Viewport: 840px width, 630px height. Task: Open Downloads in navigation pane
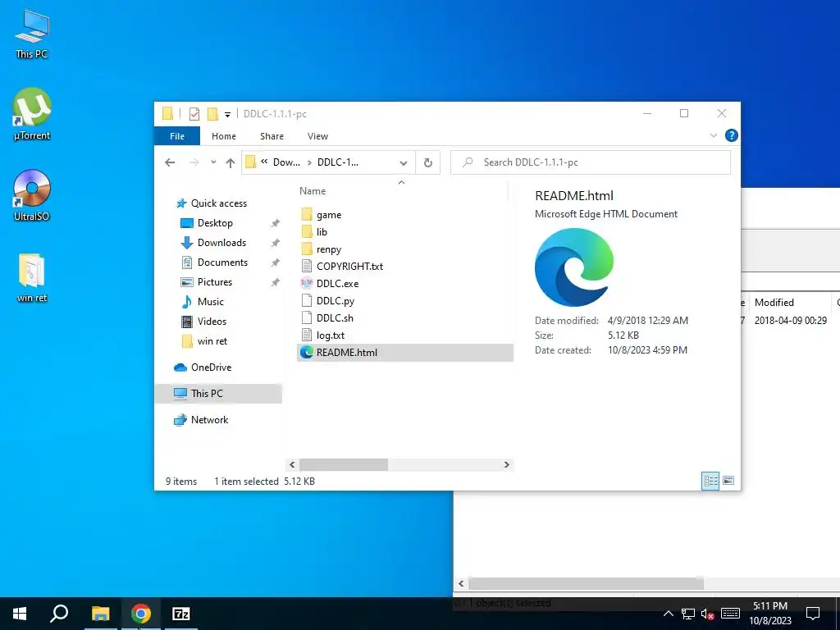click(221, 243)
